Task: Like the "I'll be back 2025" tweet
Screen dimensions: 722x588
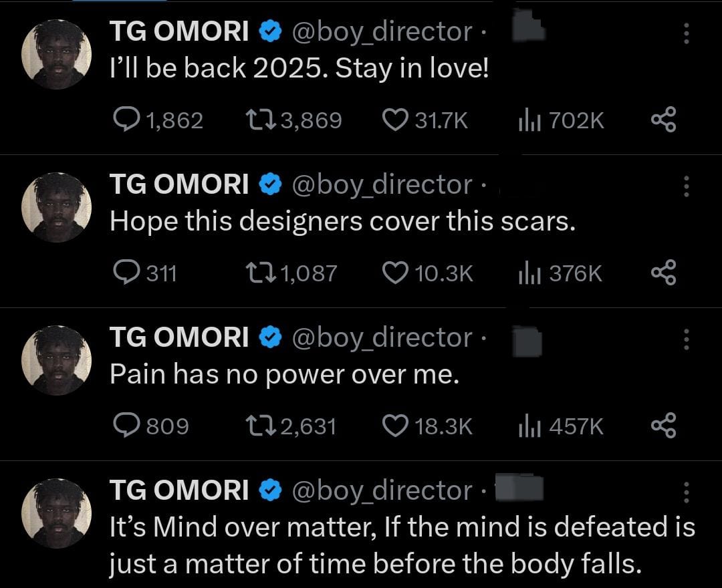Action: coord(394,120)
